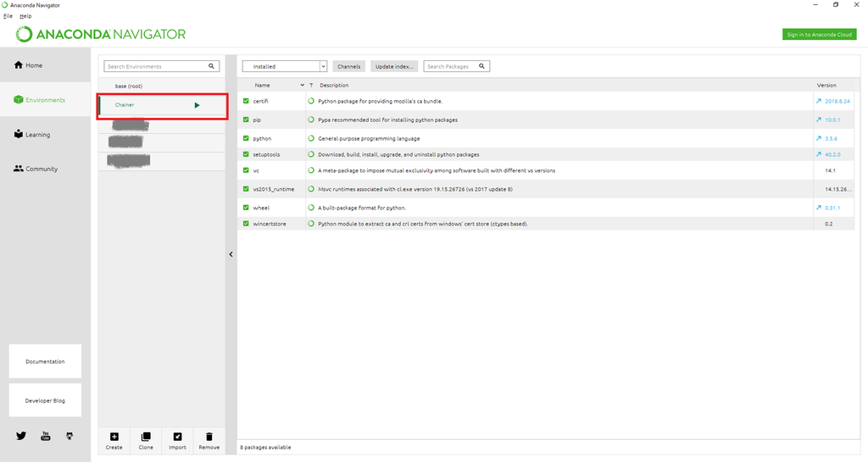Click the Anaconda Navigator logo
Screen dimensions: 868x462
coord(101,34)
